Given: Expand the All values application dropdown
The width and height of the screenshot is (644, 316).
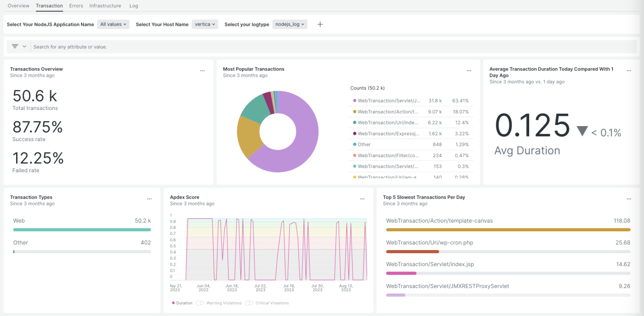Looking at the screenshot, I should 114,24.
